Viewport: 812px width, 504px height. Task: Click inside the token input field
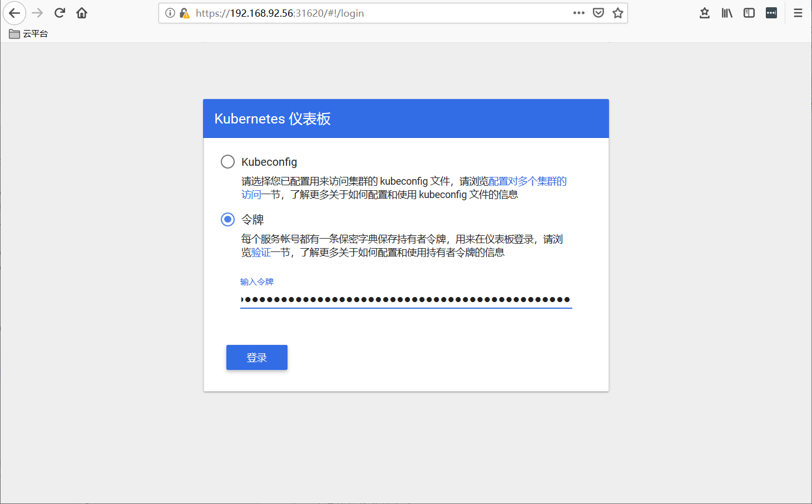coord(406,300)
